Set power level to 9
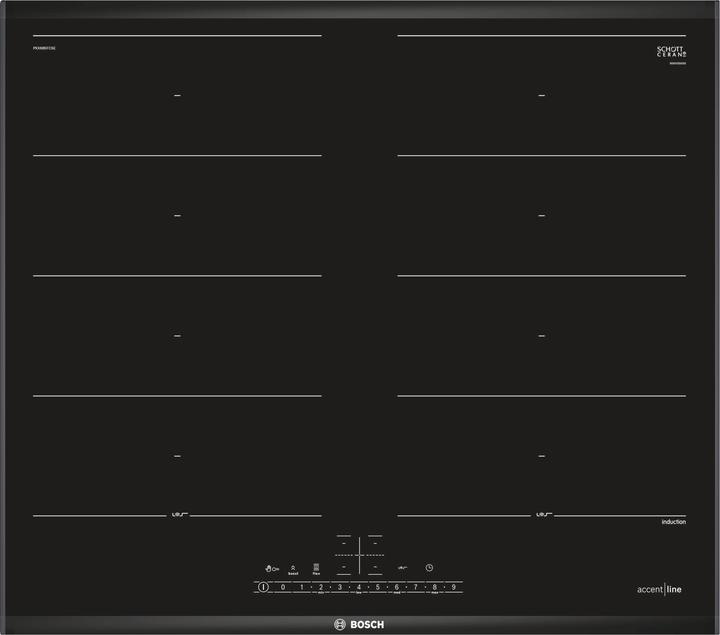This screenshot has height=635, width=720. pyautogui.click(x=454, y=587)
